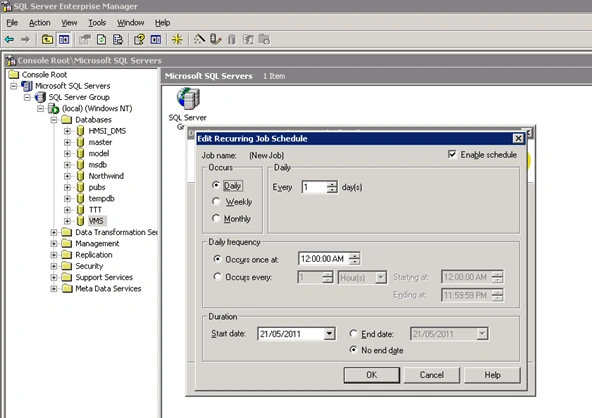
Task: Select the Occurs every radio option
Action: tap(217, 277)
